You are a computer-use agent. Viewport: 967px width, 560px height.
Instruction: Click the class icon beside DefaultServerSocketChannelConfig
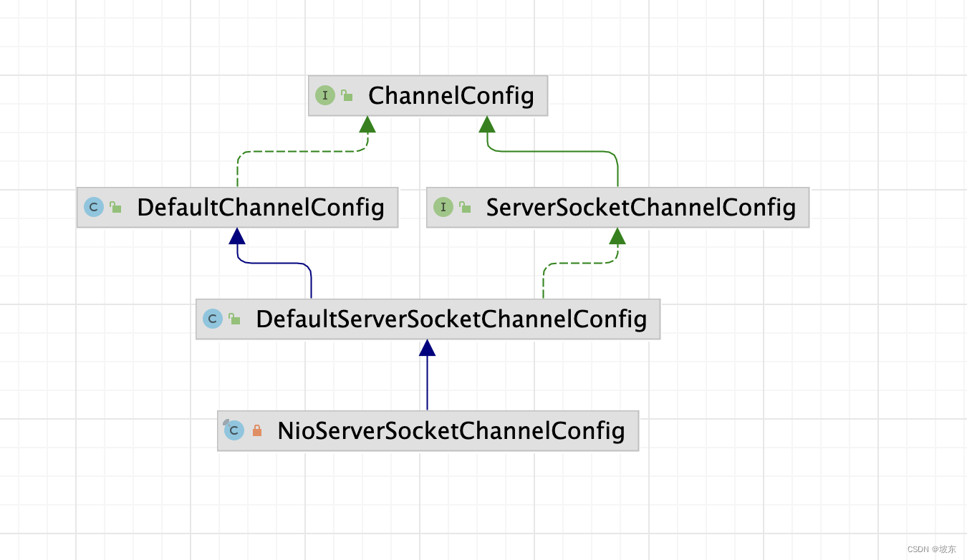click(x=213, y=319)
